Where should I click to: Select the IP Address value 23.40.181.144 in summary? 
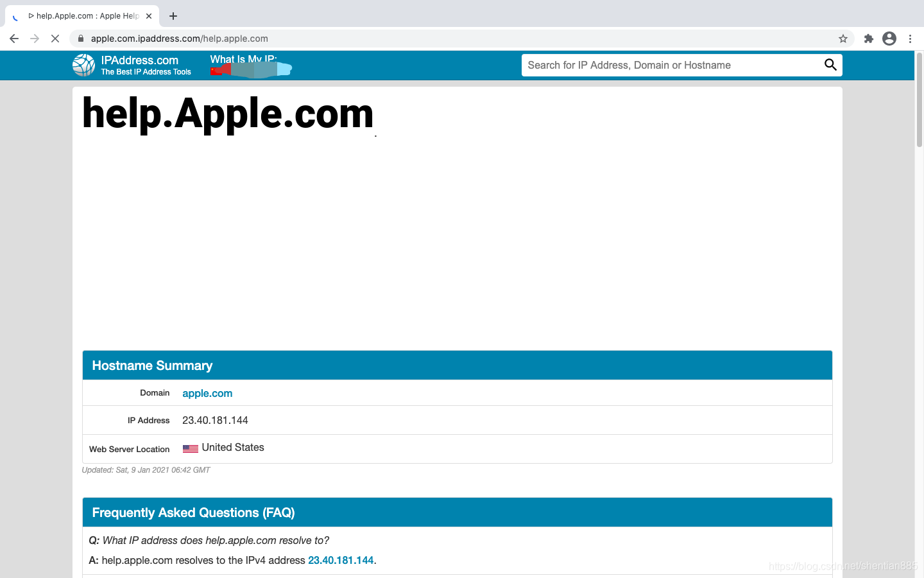click(215, 420)
